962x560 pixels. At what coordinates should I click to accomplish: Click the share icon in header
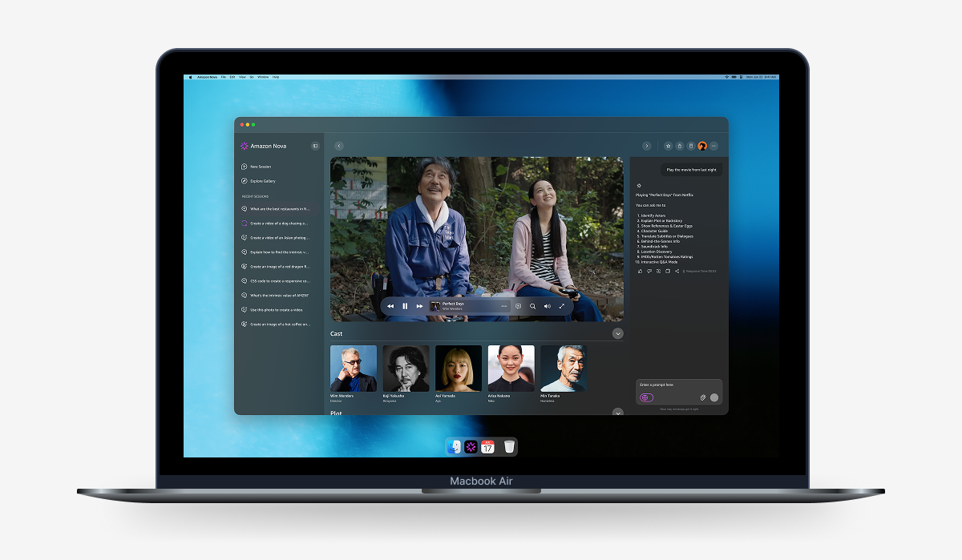click(680, 146)
